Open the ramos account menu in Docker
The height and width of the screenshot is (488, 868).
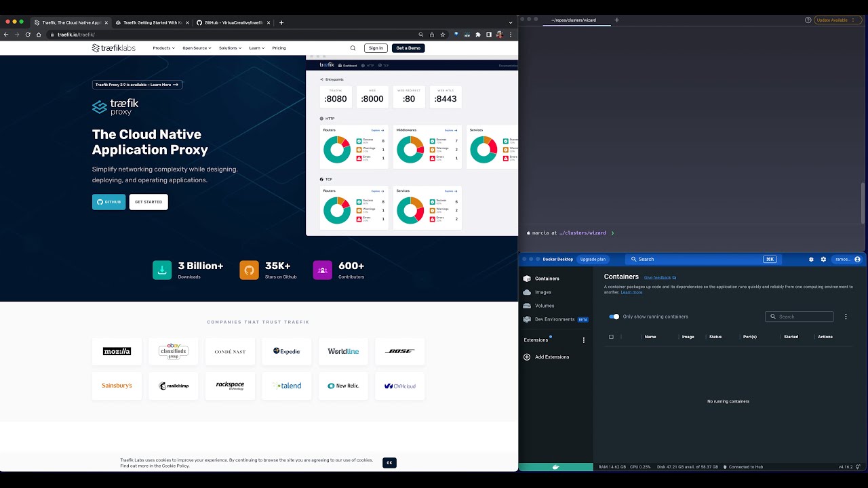(x=848, y=259)
